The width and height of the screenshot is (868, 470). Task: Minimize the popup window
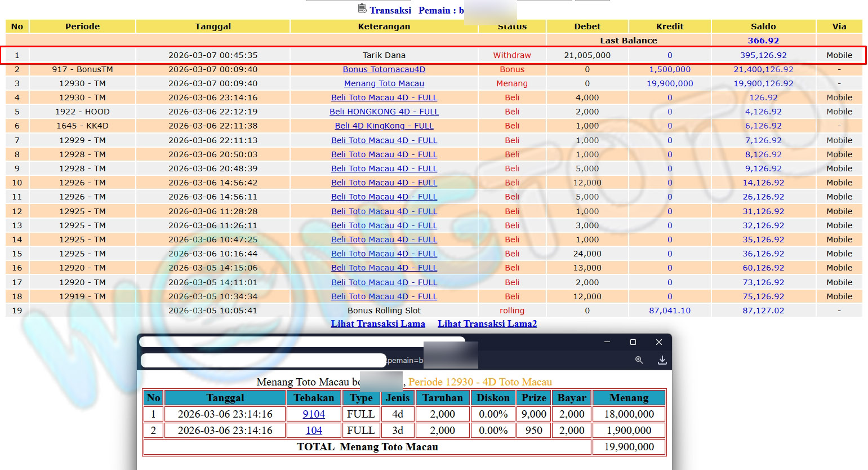click(x=607, y=342)
